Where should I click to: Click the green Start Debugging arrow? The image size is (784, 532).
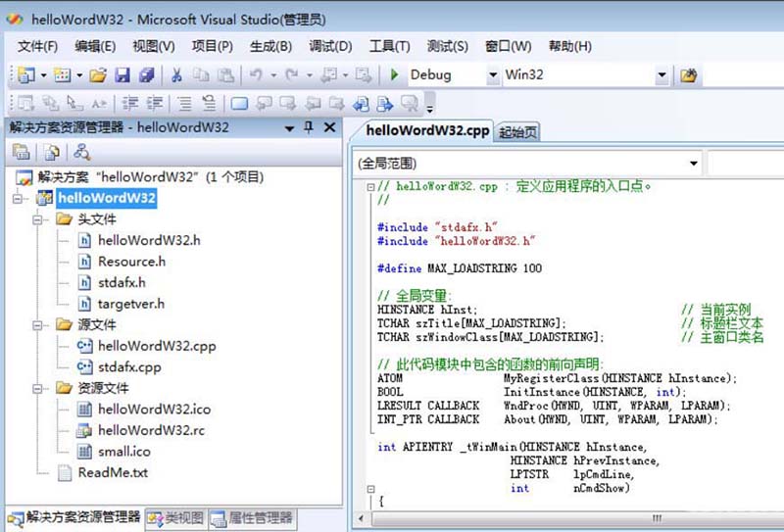(394, 75)
